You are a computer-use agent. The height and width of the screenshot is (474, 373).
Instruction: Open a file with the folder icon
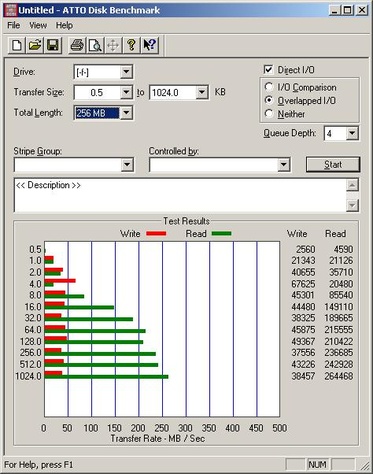[35, 45]
